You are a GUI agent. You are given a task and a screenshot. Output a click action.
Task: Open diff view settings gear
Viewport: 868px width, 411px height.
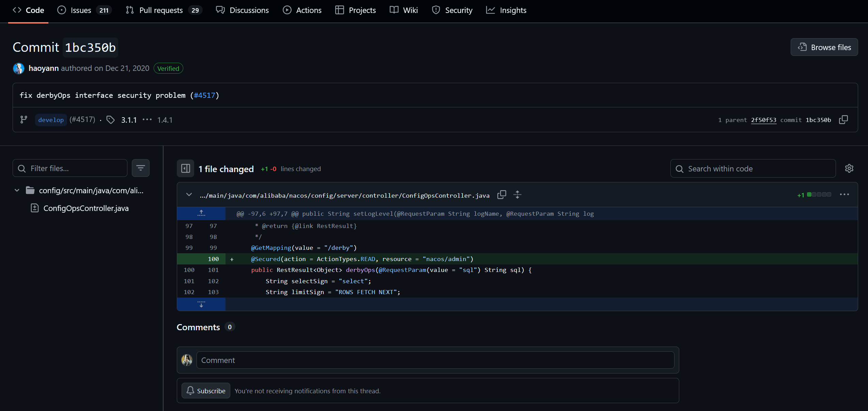[849, 168]
